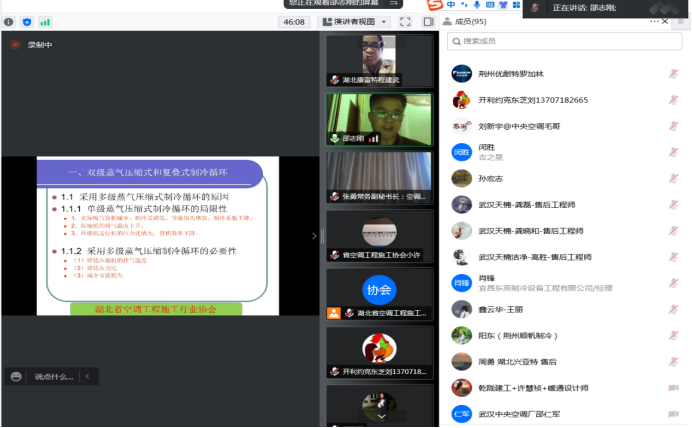Screen dimensions: 692x428
Task: Toggle mic for 刘新宇@中央空调毛哥
Action: [673, 126]
